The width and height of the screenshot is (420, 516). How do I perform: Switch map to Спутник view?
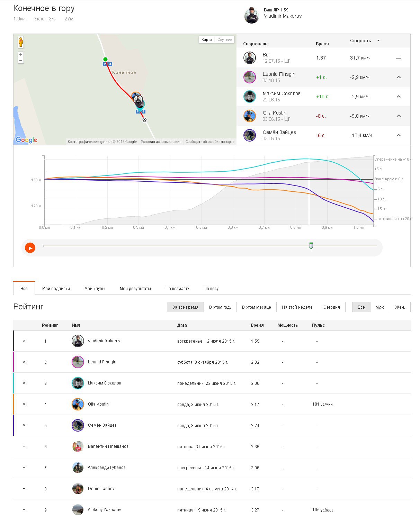[225, 39]
